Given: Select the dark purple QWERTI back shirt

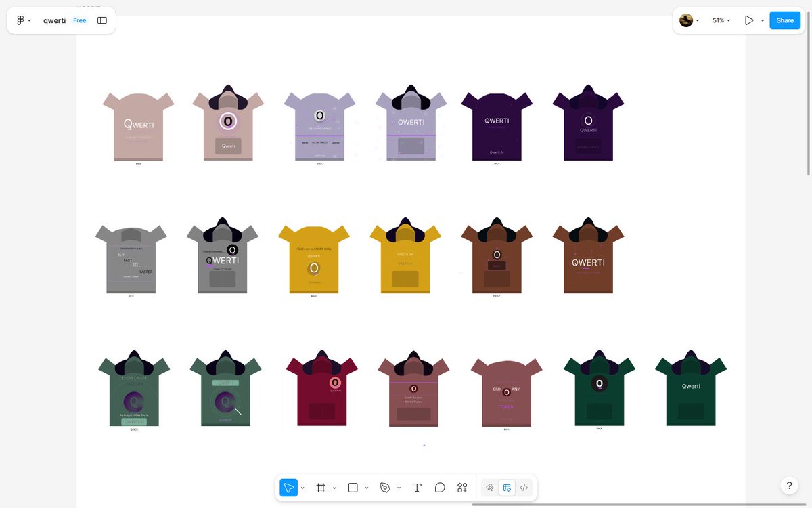Looking at the screenshot, I should [x=497, y=127].
